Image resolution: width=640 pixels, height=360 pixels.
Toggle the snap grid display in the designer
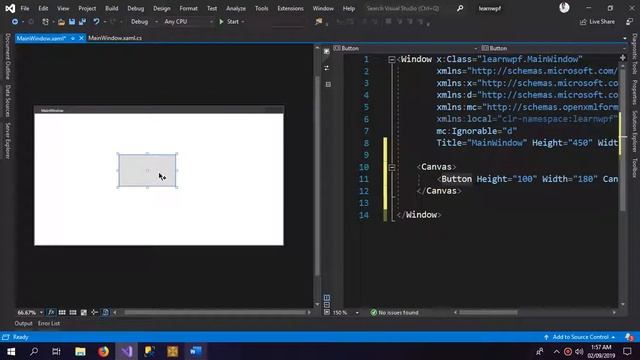point(62,313)
